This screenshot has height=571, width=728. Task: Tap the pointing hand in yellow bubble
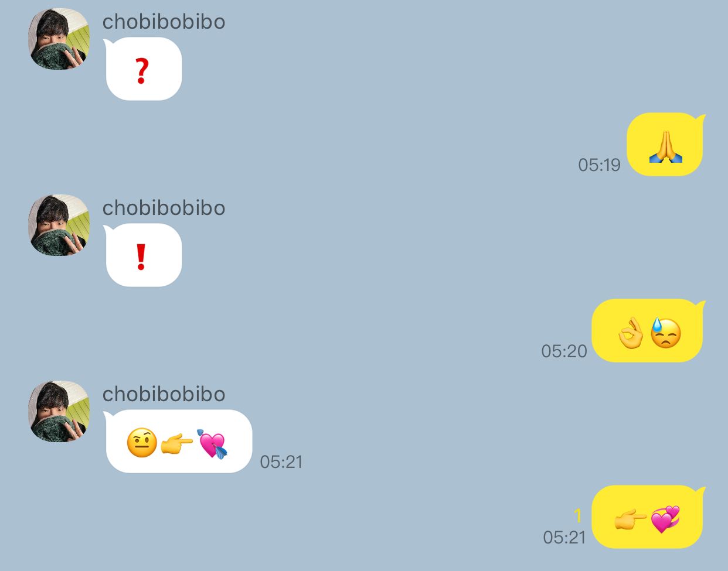(630, 518)
